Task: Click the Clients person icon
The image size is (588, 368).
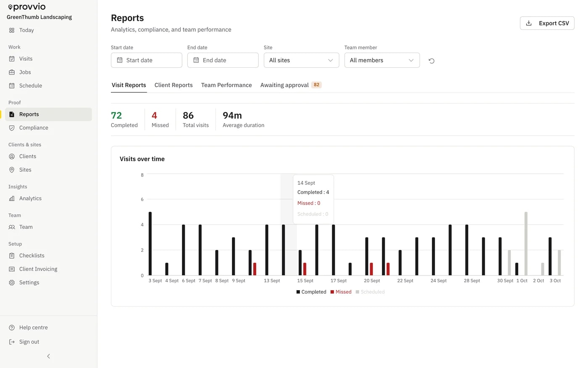Action: pyautogui.click(x=12, y=156)
